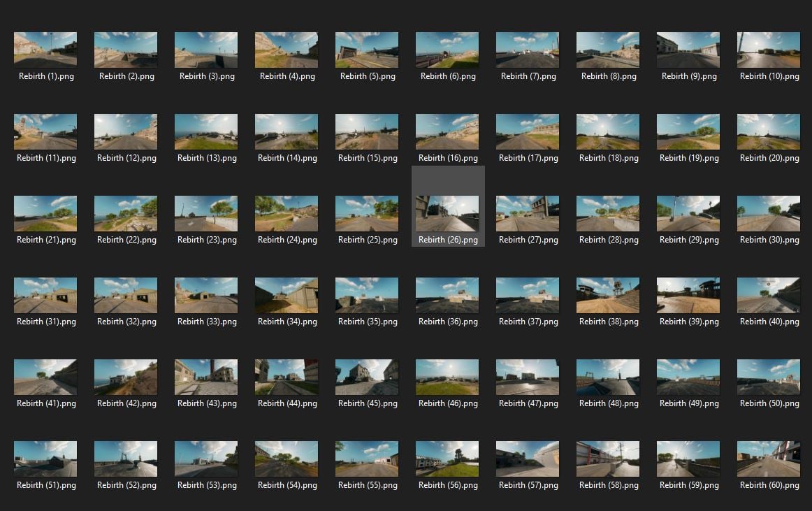Select the Rebirth (47).png thumbnail
The image size is (812, 511).
(528, 377)
